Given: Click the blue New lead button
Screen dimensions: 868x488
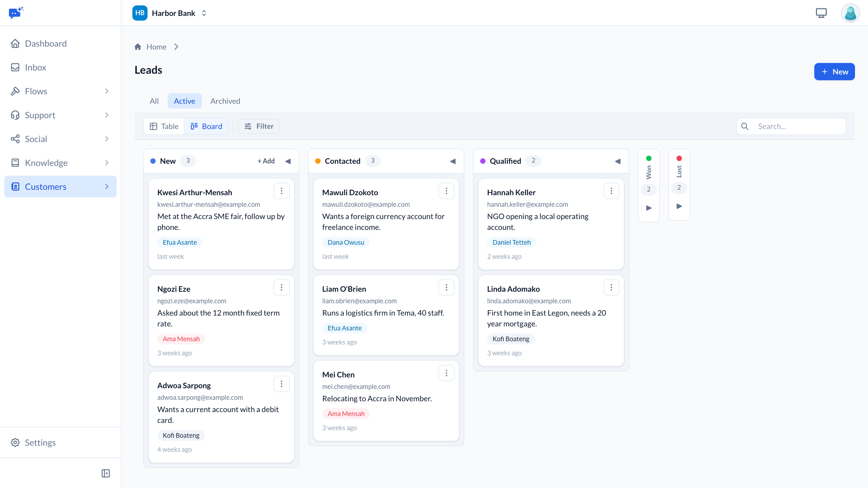Looking at the screenshot, I should 834,72.
